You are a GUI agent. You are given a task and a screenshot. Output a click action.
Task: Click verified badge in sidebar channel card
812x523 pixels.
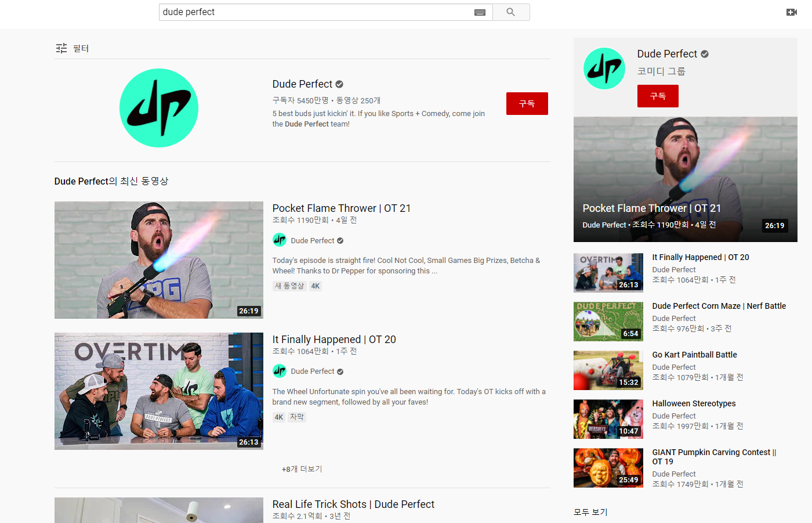pyautogui.click(x=705, y=54)
